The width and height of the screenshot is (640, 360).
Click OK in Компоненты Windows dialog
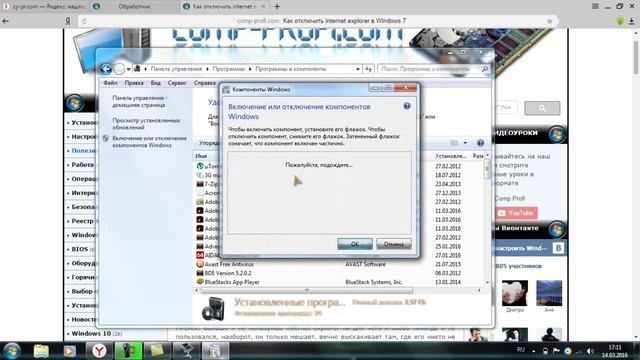pyautogui.click(x=355, y=244)
